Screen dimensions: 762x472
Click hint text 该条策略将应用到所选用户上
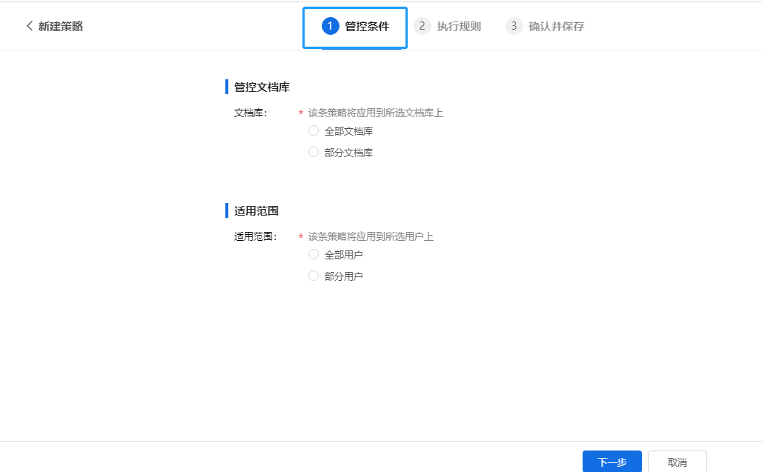[x=370, y=237]
